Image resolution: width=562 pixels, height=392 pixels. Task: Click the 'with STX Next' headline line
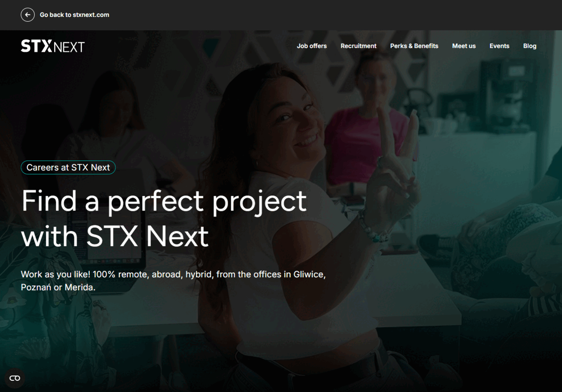115,236
